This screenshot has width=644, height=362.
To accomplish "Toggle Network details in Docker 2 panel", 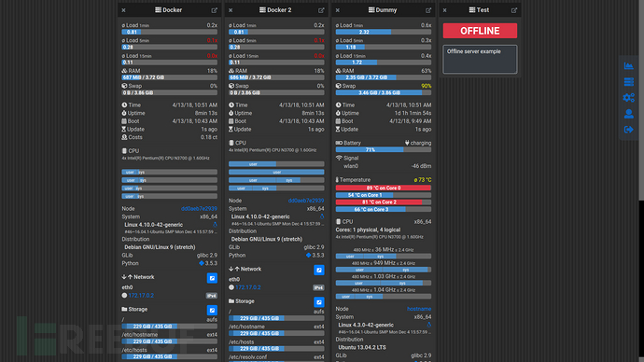I will click(319, 270).
